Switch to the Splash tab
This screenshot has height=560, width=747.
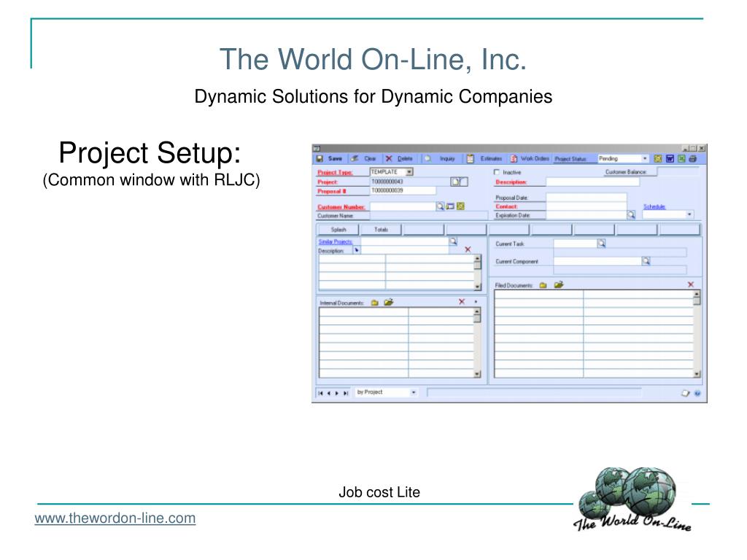pyautogui.click(x=338, y=230)
